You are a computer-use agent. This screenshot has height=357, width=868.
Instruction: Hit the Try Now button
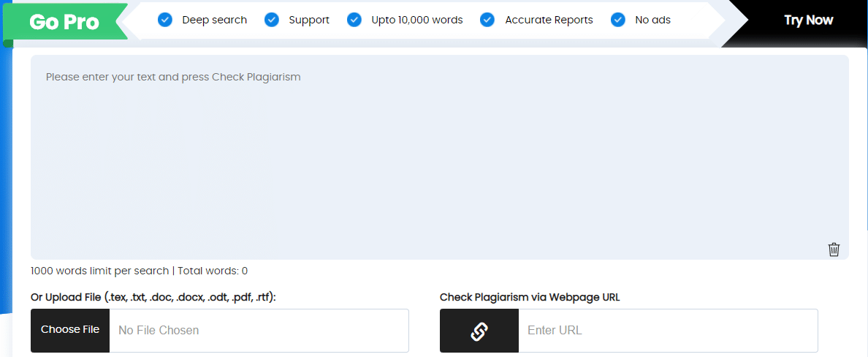click(808, 20)
